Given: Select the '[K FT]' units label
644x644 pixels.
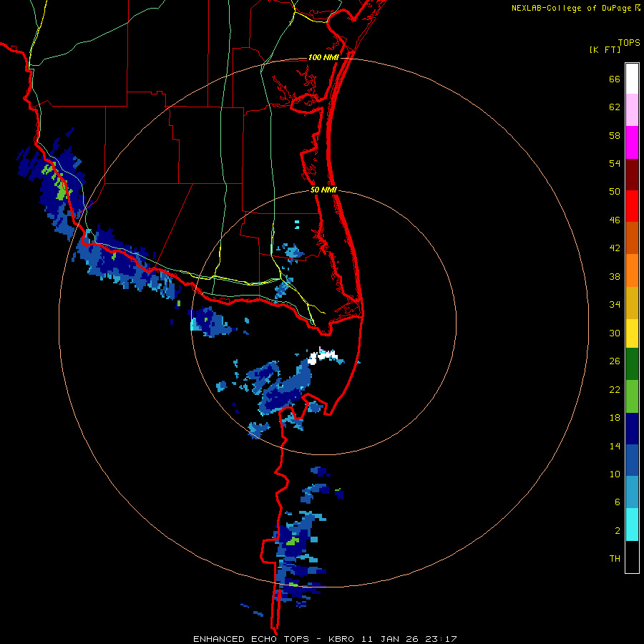Looking at the screenshot, I should (x=605, y=49).
